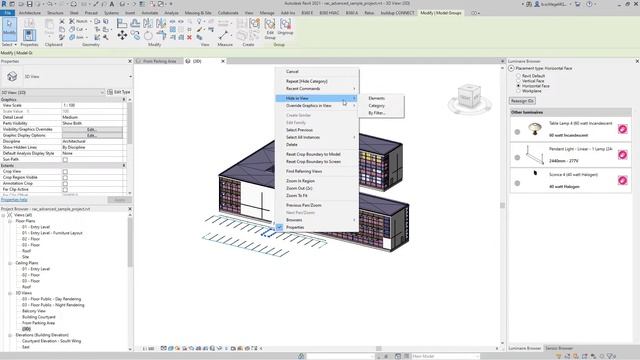Open 01 - Entry Level - Furniture Layout view

tap(52, 233)
